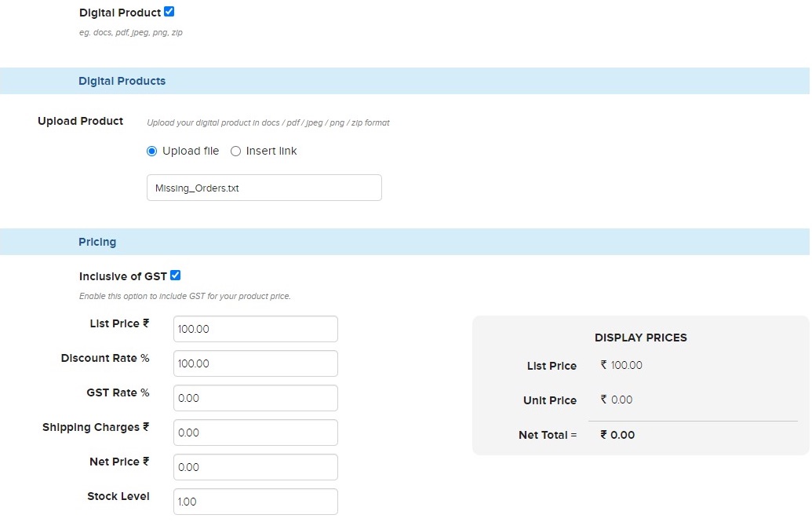Click the Net Total ₹ 0.00 amount
Screen dimensions: 812x522
coord(617,435)
